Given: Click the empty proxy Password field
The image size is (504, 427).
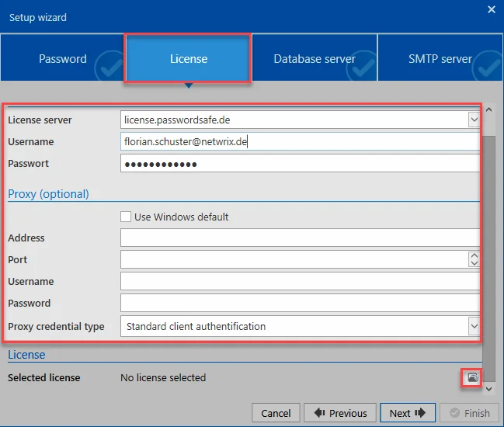Looking at the screenshot, I should coord(301,303).
